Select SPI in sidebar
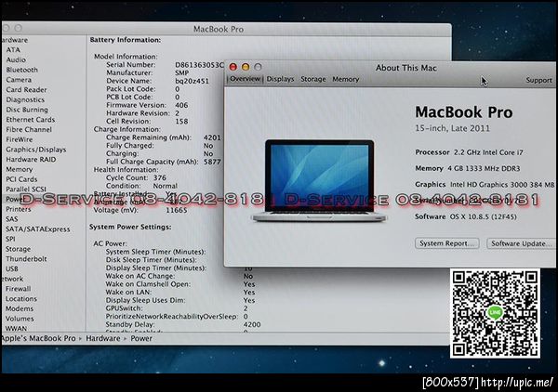 (10, 239)
